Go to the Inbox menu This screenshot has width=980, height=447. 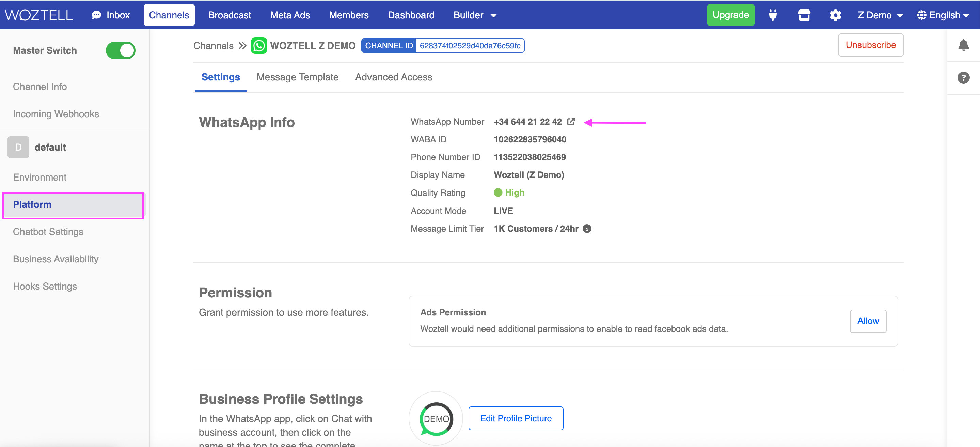click(110, 15)
